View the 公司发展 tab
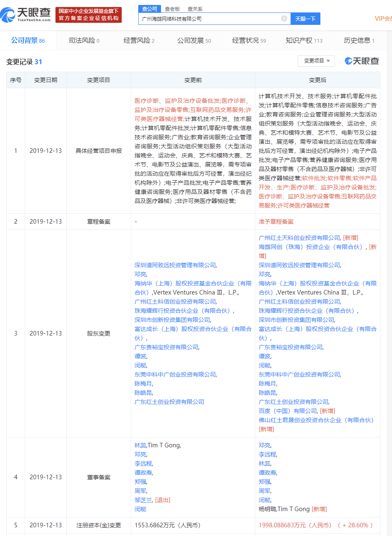Viewport: 392px width, 536px height. [x=191, y=40]
